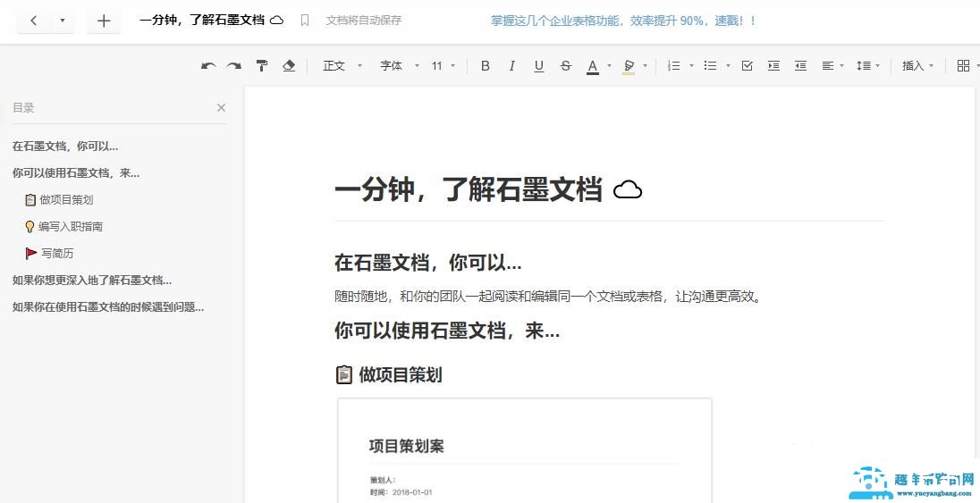Toggle italic formatting

click(x=511, y=65)
